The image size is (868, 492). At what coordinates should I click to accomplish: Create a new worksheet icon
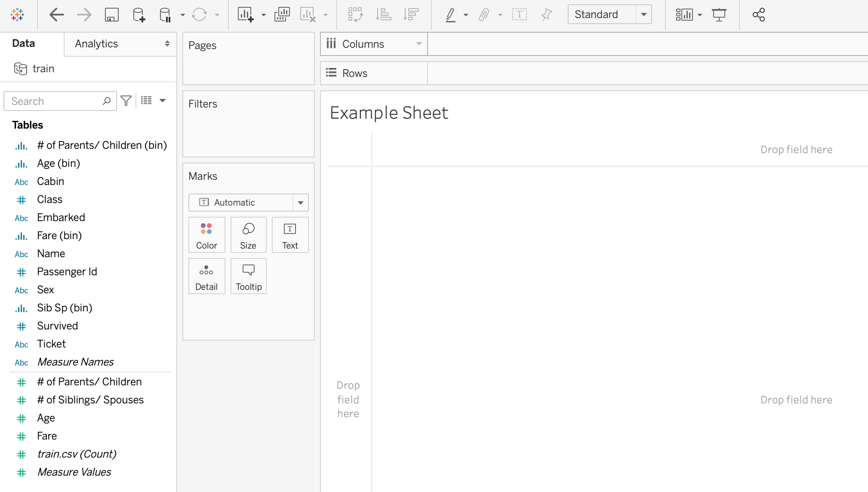point(246,15)
